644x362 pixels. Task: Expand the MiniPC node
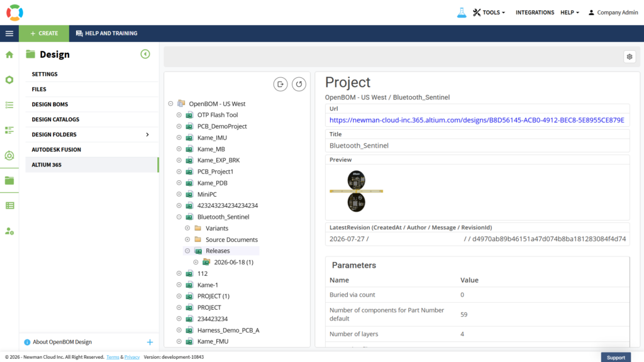pyautogui.click(x=179, y=194)
